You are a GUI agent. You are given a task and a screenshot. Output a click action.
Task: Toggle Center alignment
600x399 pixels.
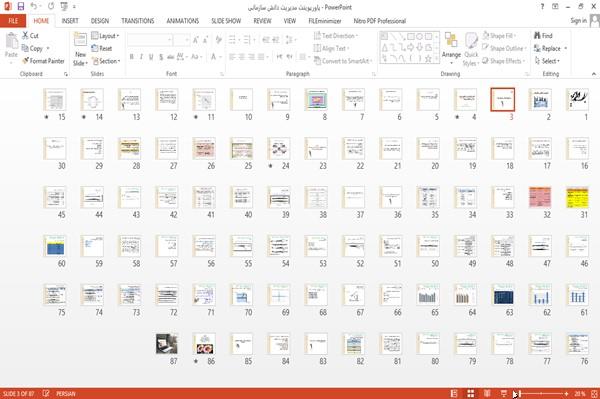coord(242,57)
